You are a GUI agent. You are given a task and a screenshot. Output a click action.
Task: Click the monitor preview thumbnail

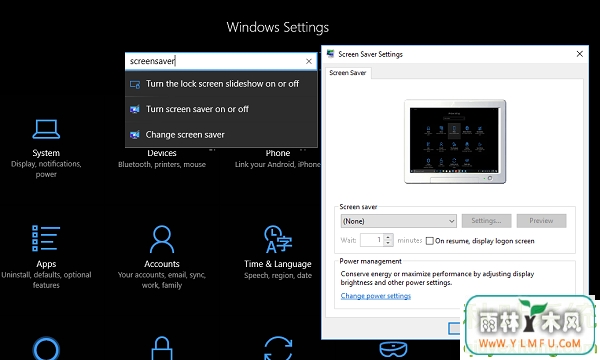coord(455,142)
